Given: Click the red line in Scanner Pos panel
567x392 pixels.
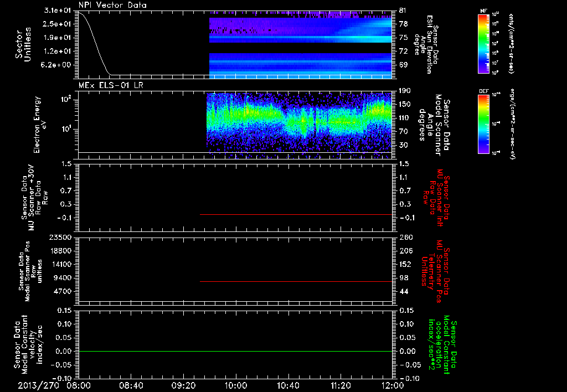Looking at the screenshot, I should click(296, 281).
